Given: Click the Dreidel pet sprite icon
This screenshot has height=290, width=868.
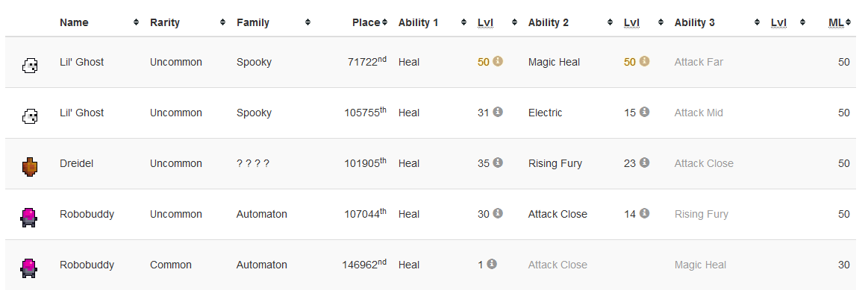Looking at the screenshot, I should tap(30, 166).
